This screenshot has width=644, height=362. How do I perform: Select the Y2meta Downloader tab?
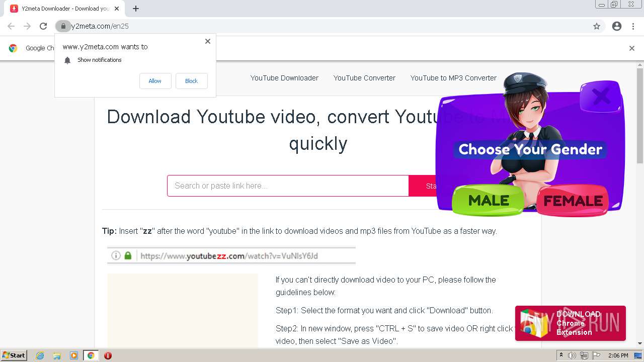tap(63, 9)
